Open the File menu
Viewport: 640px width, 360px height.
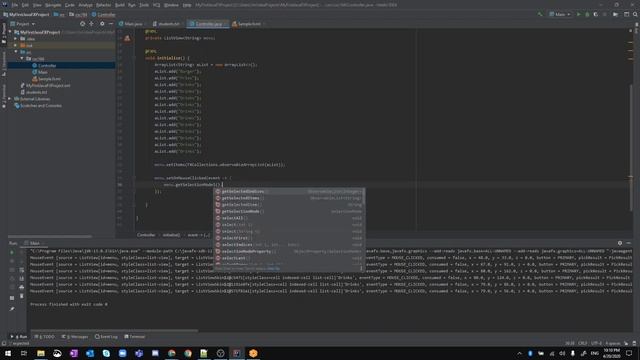tap(15, 5)
